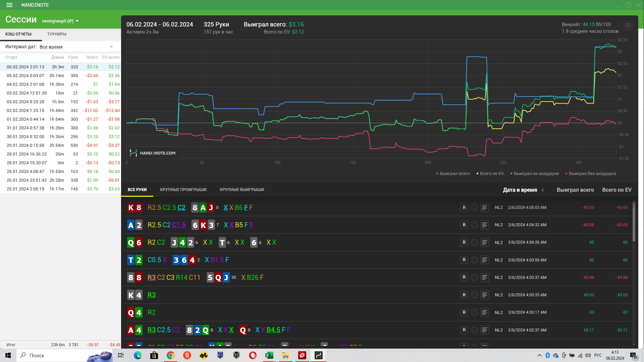The image size is (644, 362).
Task: Open replayer R for Q4 hand
Action: pyautogui.click(x=464, y=312)
